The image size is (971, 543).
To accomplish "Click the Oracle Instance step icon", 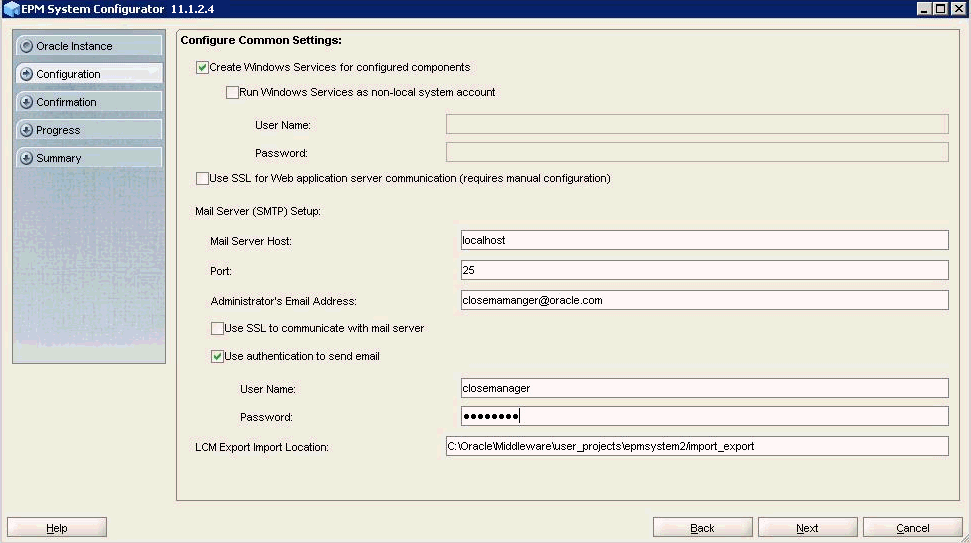I will (26, 46).
